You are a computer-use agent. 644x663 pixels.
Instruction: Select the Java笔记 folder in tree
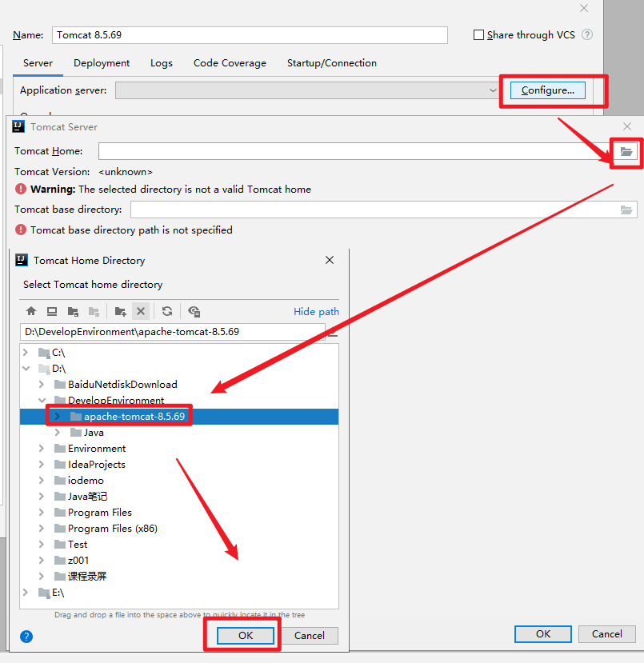coord(87,497)
